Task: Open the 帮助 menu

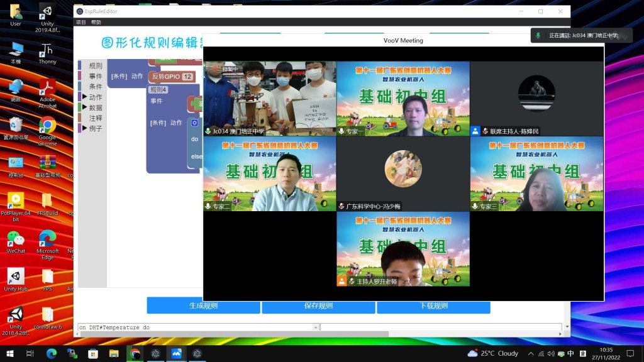Action: pyautogui.click(x=96, y=22)
